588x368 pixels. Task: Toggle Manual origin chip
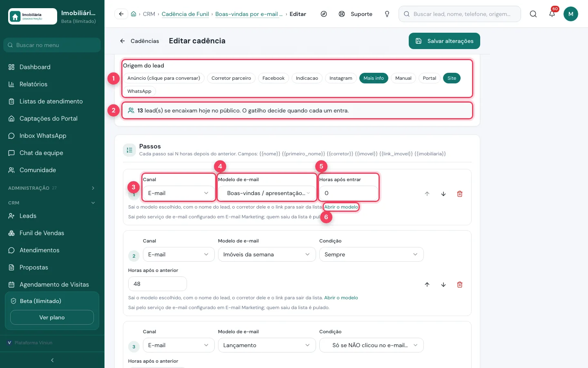tap(403, 78)
